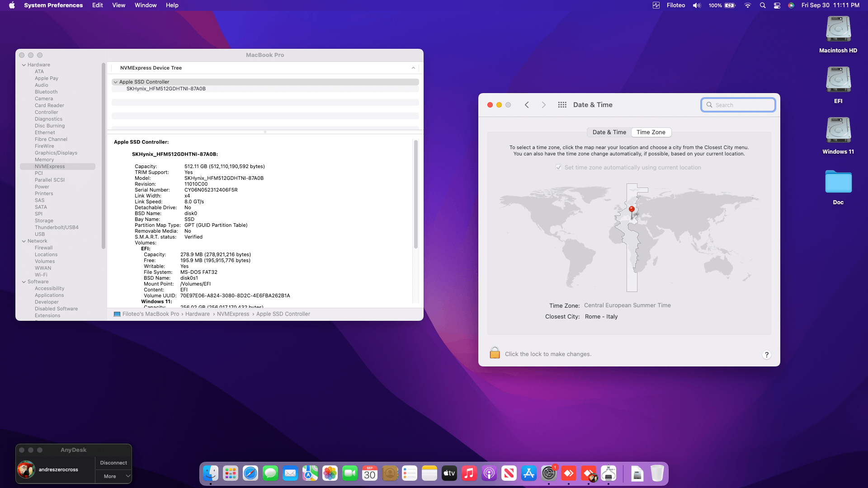Open System Preferences icon in Dock

point(549,473)
